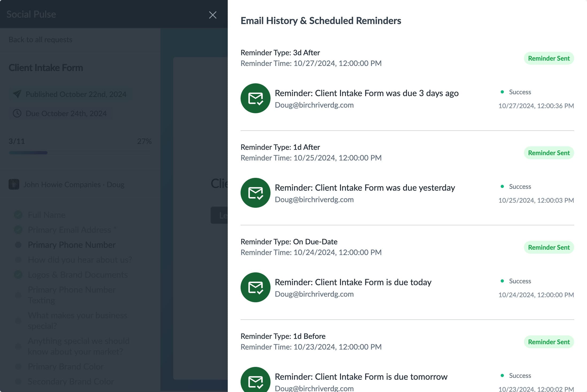Click the checkmark icon next to Full Name

click(x=18, y=215)
